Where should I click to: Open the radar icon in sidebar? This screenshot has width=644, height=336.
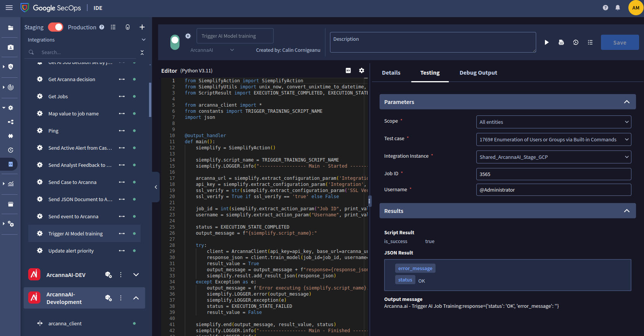pos(11,87)
